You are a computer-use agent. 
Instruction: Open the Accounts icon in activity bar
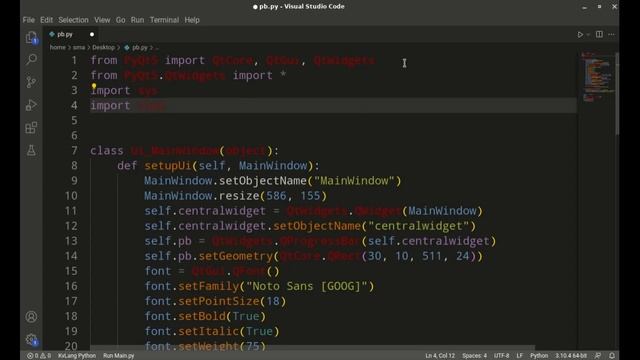coord(31,317)
